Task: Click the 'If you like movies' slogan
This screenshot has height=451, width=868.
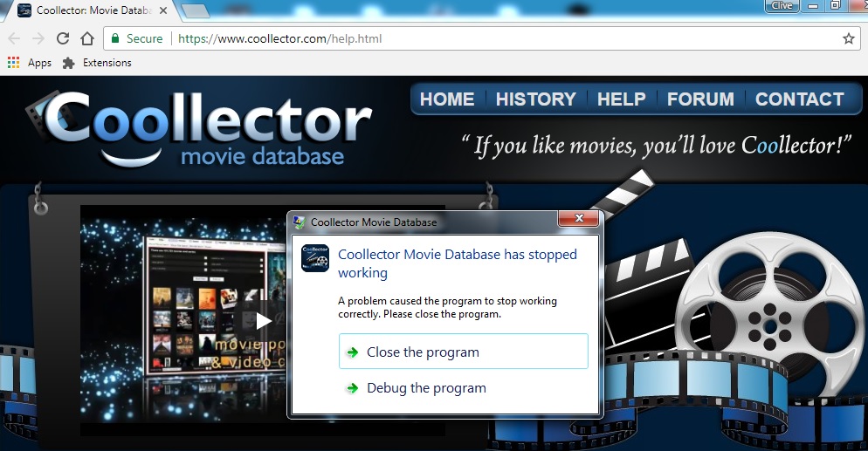Action: click(x=657, y=146)
